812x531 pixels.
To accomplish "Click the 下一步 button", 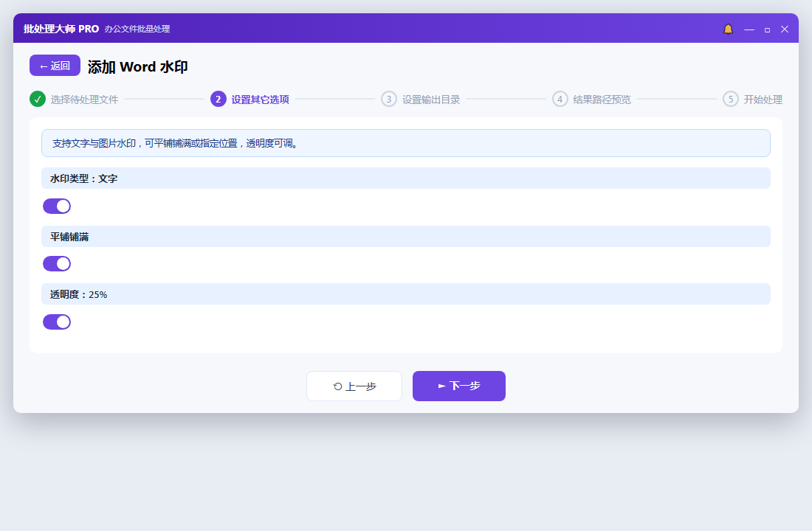I will pos(459,386).
